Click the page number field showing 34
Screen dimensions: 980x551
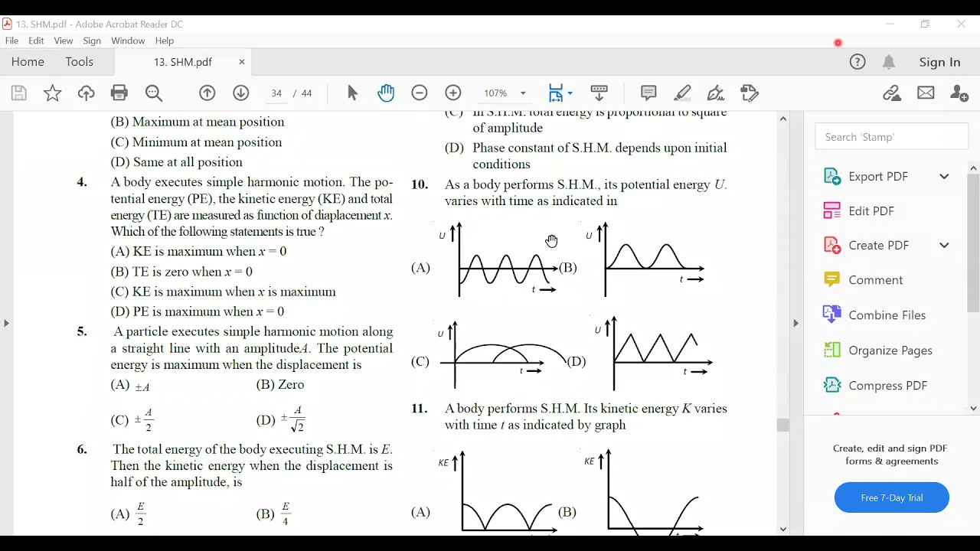276,93
